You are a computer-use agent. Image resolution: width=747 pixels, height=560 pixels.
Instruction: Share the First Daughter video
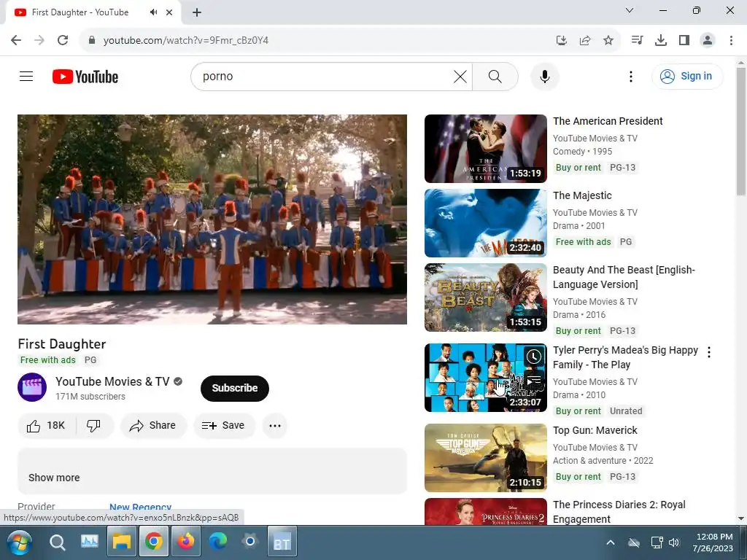pos(153,425)
